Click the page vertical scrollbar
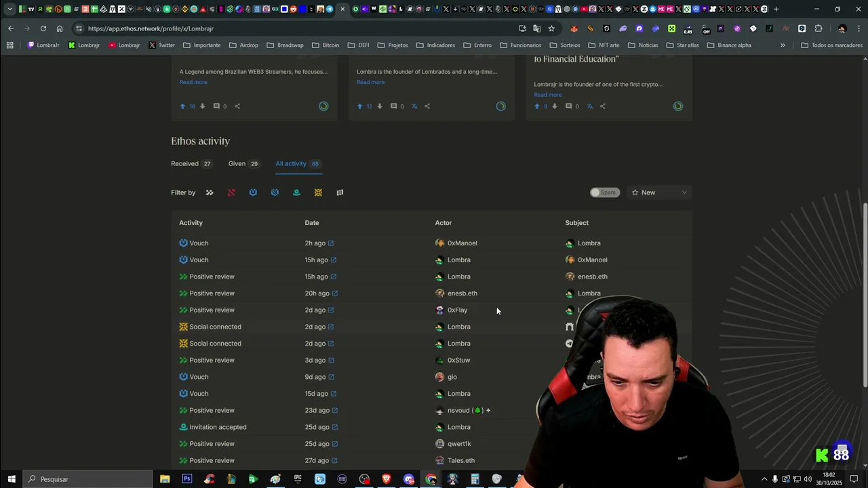Image resolution: width=868 pixels, height=488 pixels. (865, 295)
